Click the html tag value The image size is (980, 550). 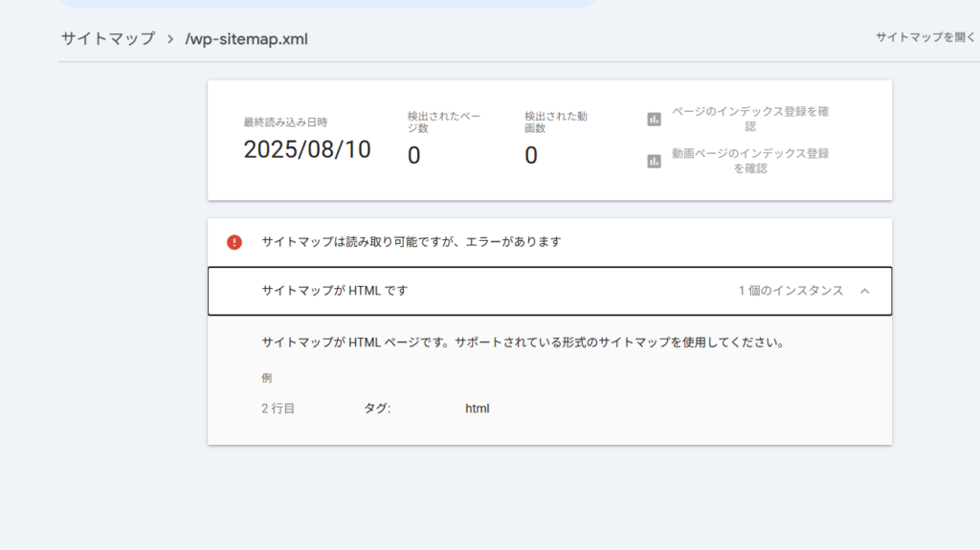coord(477,408)
